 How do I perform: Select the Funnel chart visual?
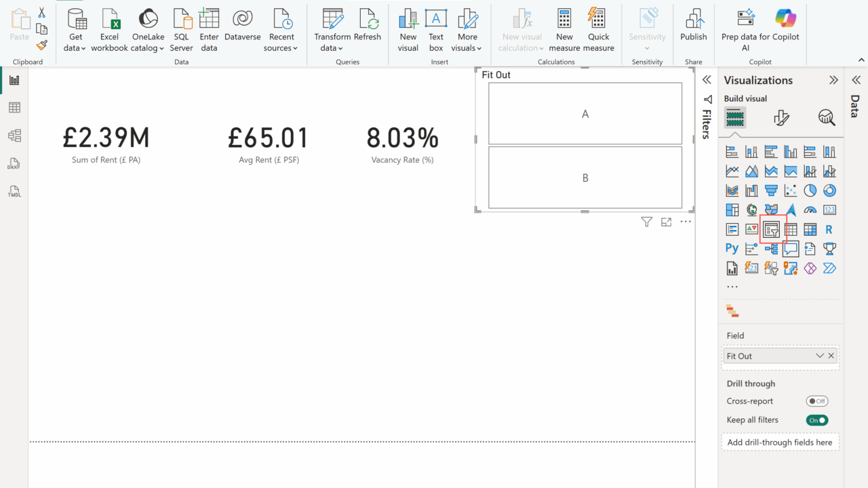771,190
